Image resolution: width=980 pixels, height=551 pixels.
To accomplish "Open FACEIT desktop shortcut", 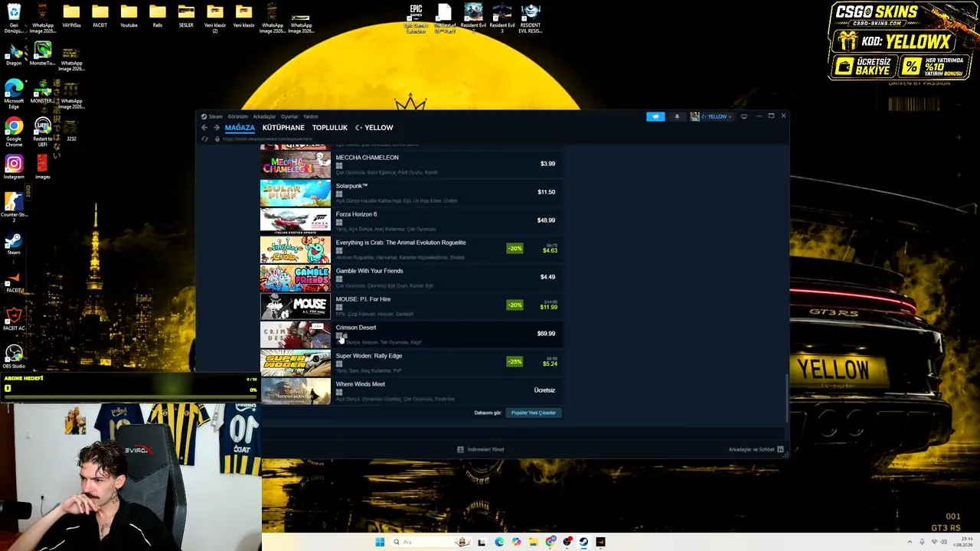I will click(x=14, y=282).
